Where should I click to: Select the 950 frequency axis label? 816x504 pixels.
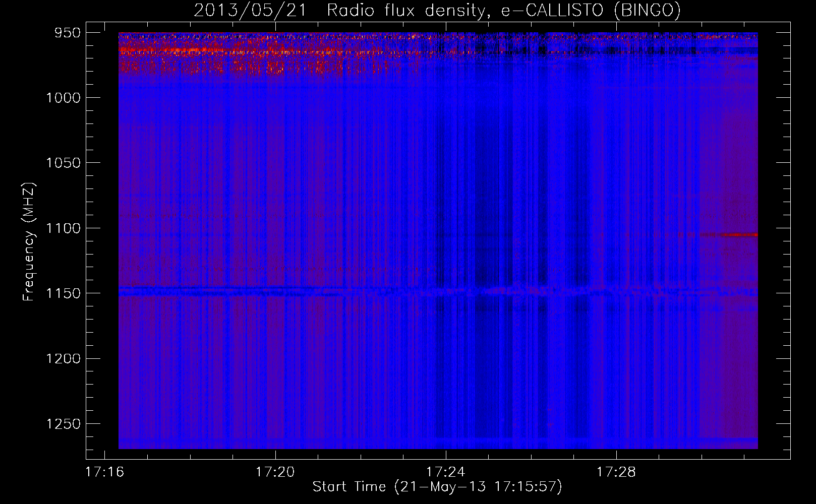pos(68,33)
